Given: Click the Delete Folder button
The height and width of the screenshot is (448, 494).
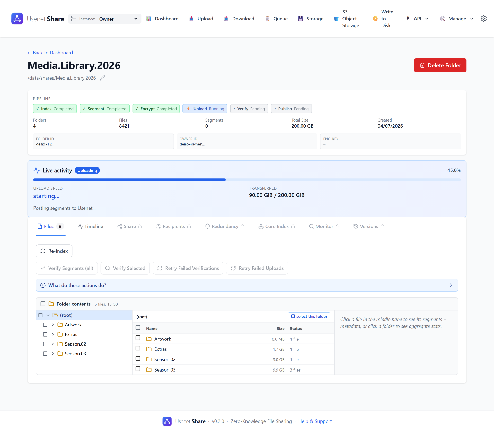Looking at the screenshot, I should [x=440, y=65].
